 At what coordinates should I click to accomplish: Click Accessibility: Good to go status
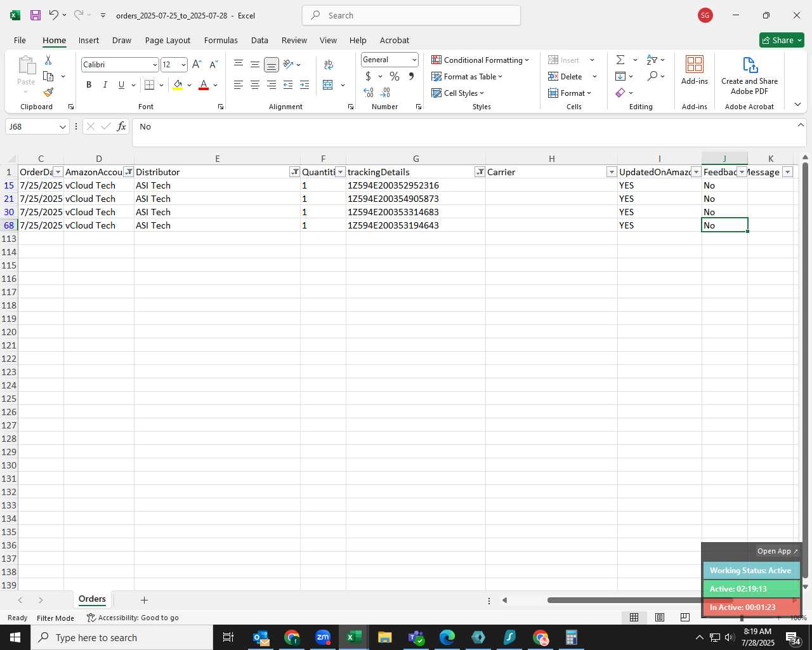point(133,618)
